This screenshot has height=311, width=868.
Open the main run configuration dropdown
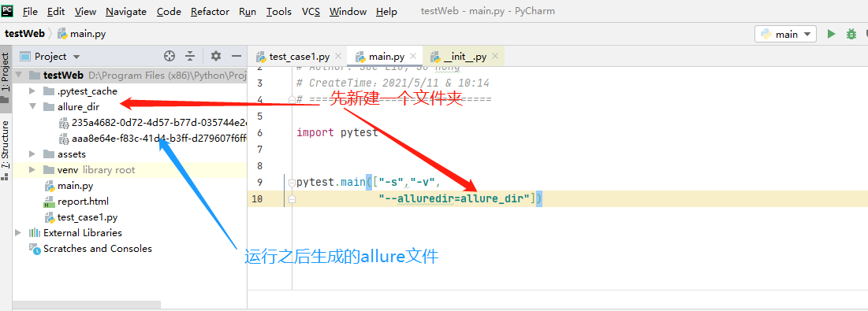point(785,34)
